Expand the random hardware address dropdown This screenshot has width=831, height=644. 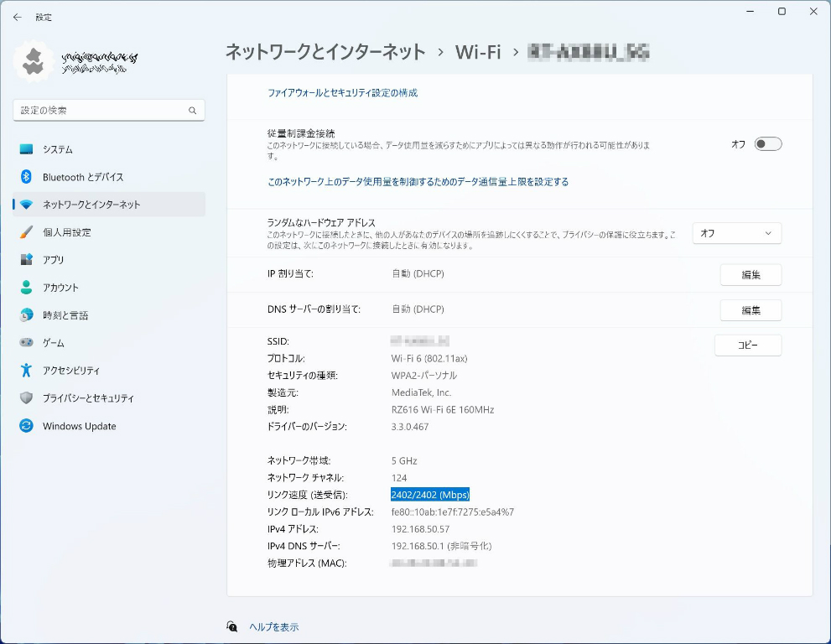(x=736, y=233)
